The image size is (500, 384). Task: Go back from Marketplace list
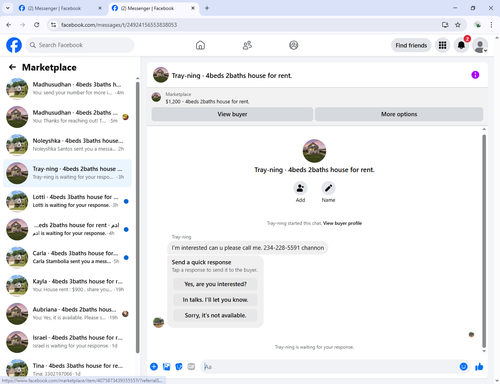point(12,67)
